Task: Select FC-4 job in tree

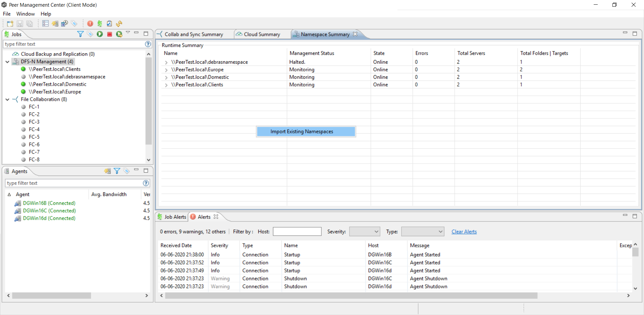Action: [34, 129]
